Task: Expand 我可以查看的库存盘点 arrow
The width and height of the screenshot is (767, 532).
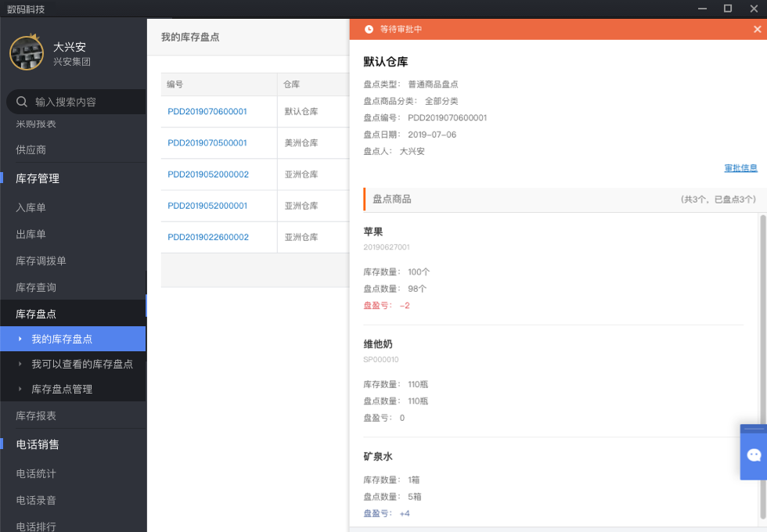Action: [x=20, y=364]
